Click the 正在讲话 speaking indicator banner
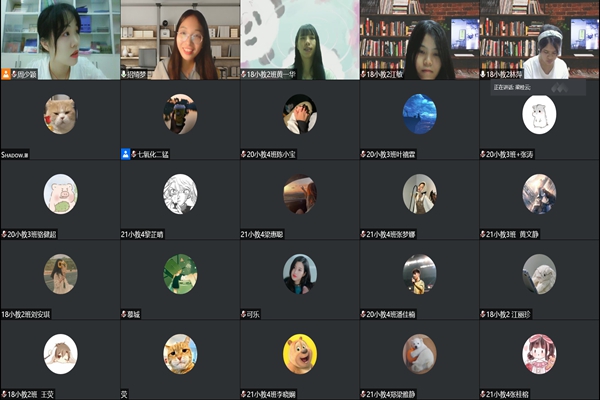 (538, 87)
